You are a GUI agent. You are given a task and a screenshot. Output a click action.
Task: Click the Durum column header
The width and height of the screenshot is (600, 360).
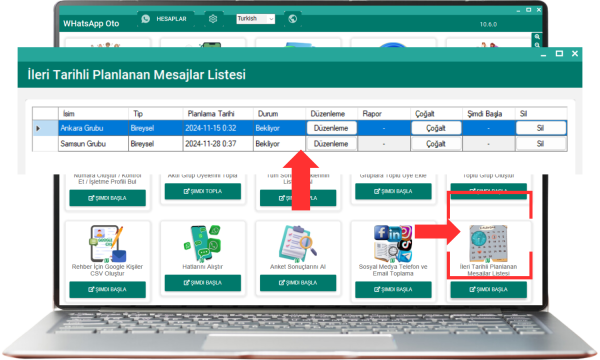coord(279,114)
